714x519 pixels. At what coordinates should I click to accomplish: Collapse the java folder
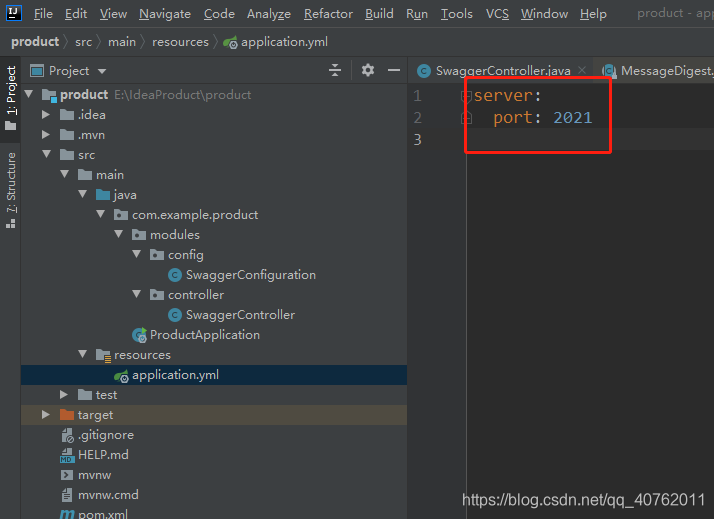(x=82, y=194)
